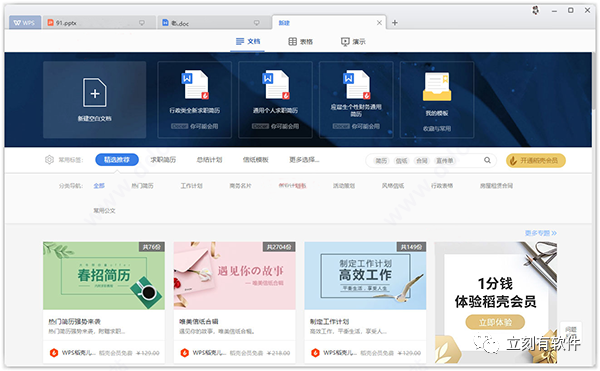
Task: Add a new tab with plus button
Action: click(x=395, y=23)
